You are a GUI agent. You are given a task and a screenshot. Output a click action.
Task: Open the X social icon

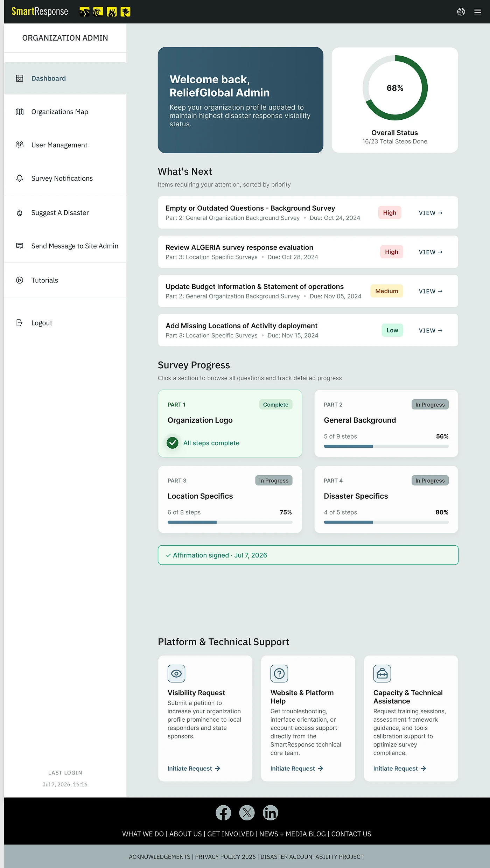247,813
